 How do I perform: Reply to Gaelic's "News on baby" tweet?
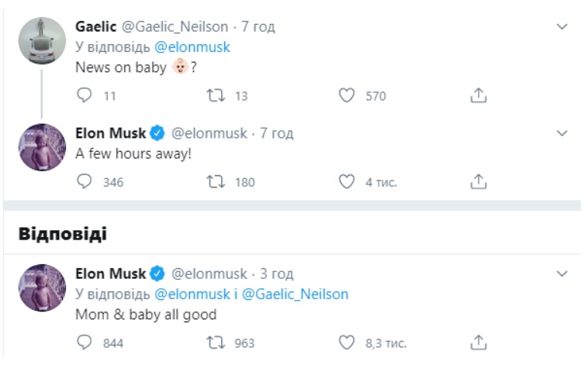[x=85, y=96]
